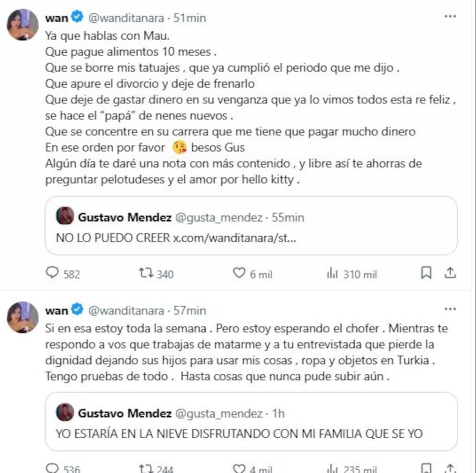This screenshot has width=476, height=473.
Task: Click Gustavo Mendez name in first quote
Action: click(x=125, y=218)
